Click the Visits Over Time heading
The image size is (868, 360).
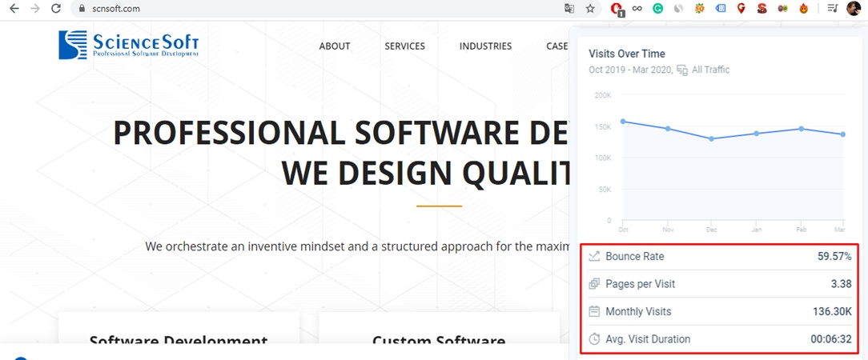point(627,54)
